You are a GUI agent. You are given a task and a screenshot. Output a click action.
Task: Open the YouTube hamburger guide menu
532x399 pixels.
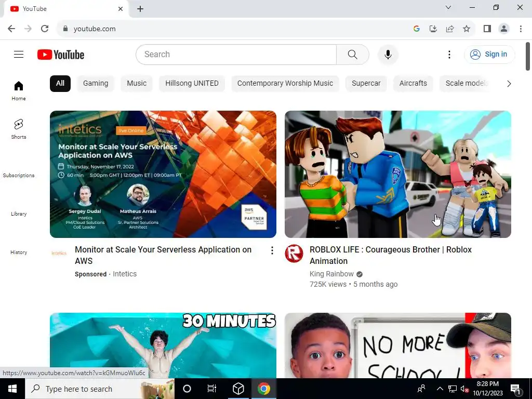click(19, 54)
